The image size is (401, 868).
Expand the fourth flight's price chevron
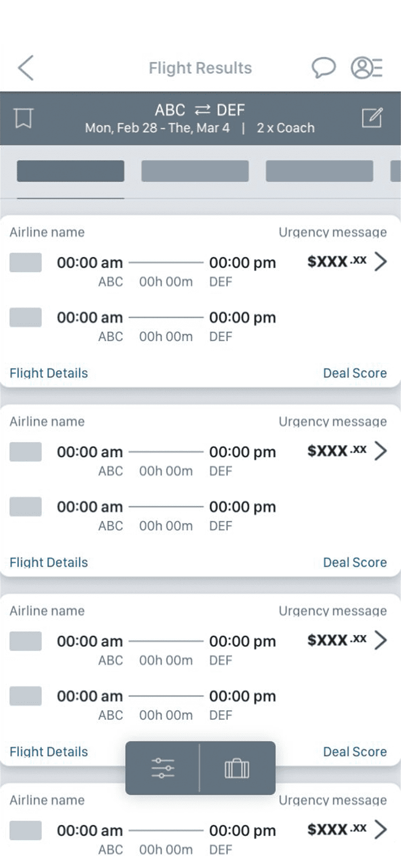point(380,829)
